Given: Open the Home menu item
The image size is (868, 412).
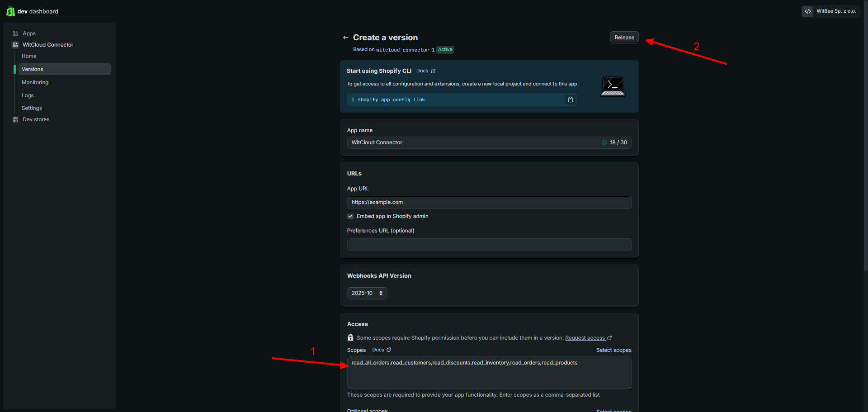Looking at the screenshot, I should click(x=29, y=56).
